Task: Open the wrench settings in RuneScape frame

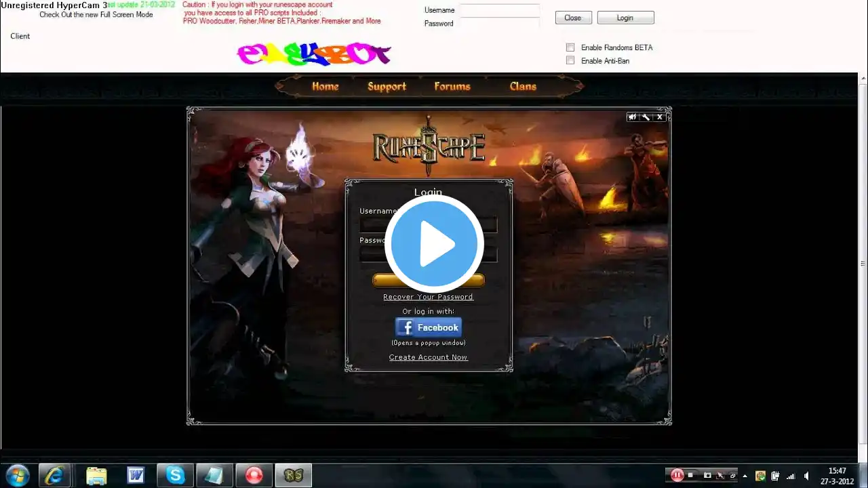Action: pos(646,117)
